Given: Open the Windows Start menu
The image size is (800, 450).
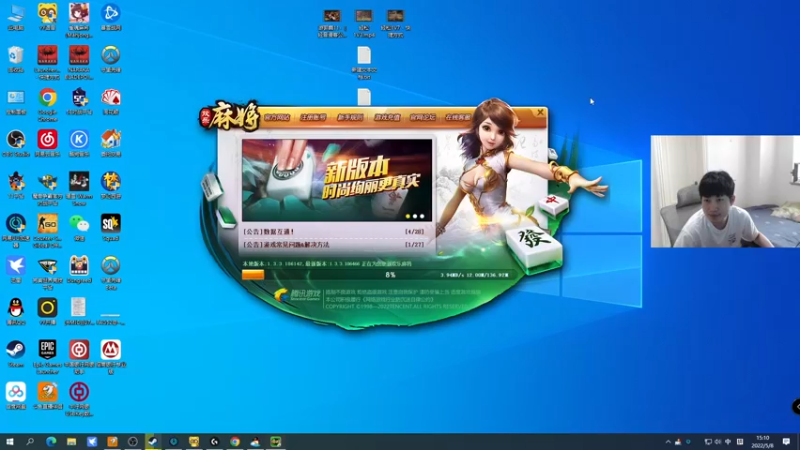Looking at the screenshot, I should click(x=10, y=441).
